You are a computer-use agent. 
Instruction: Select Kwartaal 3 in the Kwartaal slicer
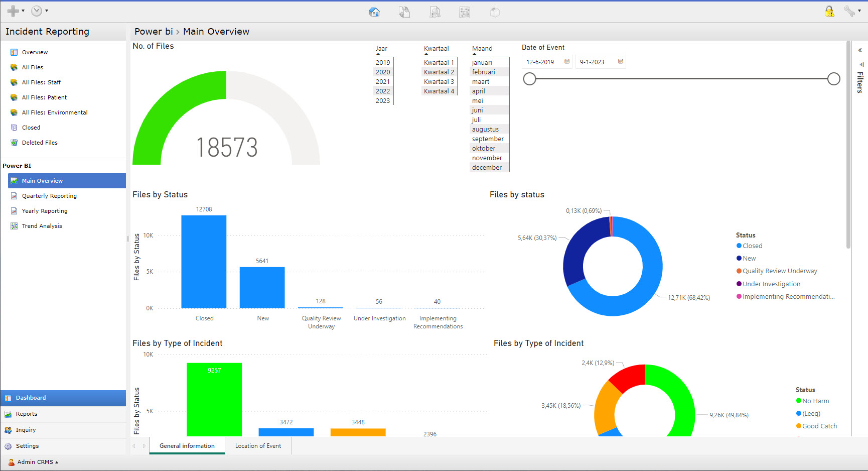(x=439, y=81)
